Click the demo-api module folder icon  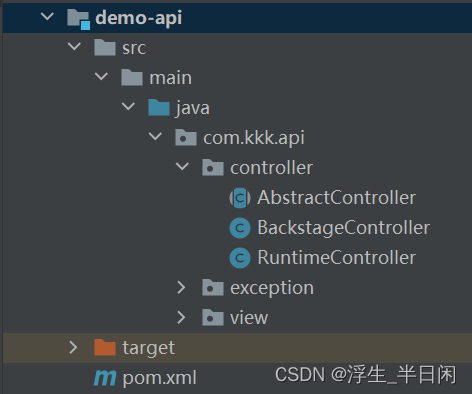pos(78,19)
